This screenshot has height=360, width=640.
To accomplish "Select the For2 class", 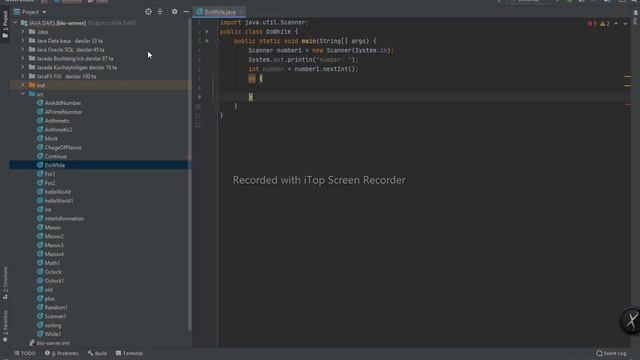I will [50, 183].
